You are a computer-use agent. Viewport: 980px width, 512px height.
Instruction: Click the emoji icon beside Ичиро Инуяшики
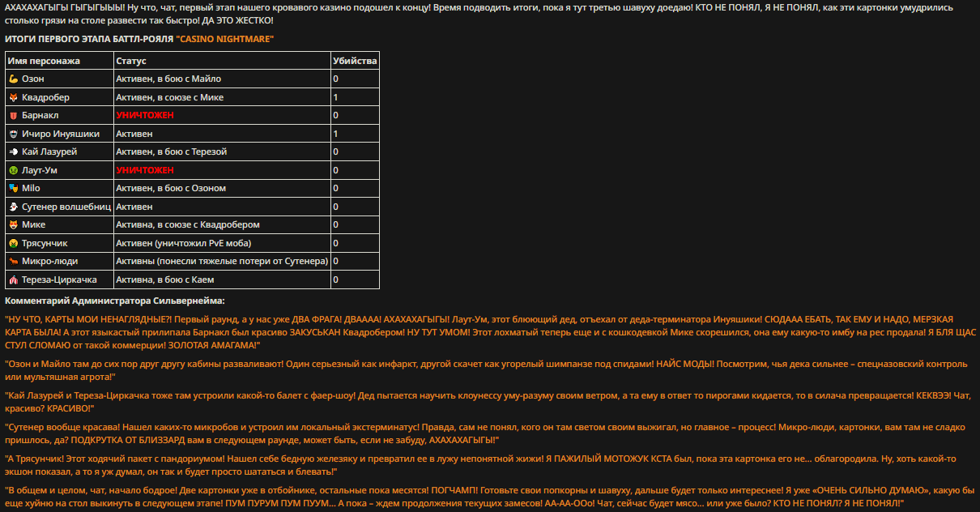13,134
